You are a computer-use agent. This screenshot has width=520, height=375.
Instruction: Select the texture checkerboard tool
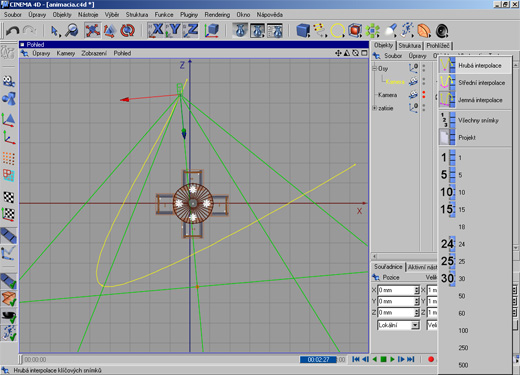[x=9, y=197]
